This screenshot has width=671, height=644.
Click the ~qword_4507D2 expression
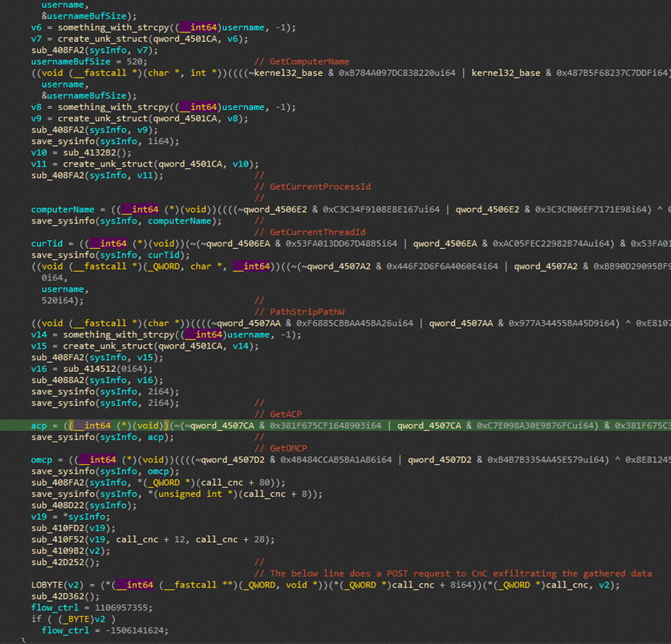(x=230, y=460)
